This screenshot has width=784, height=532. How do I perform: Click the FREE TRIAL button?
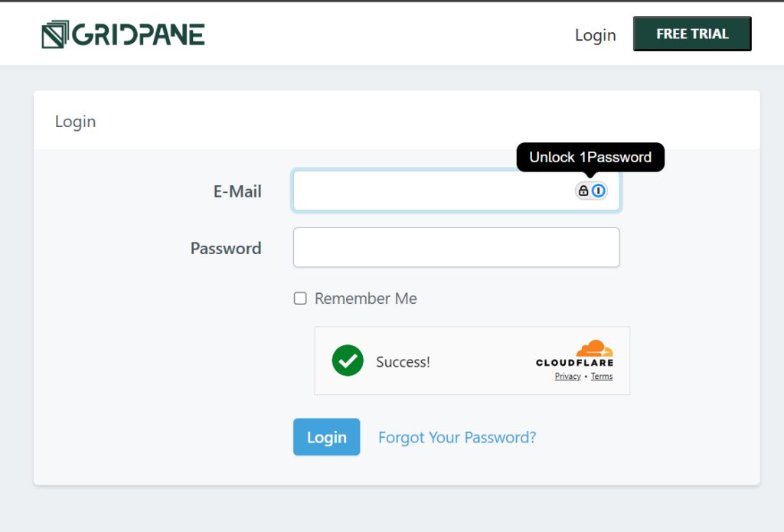pos(692,34)
